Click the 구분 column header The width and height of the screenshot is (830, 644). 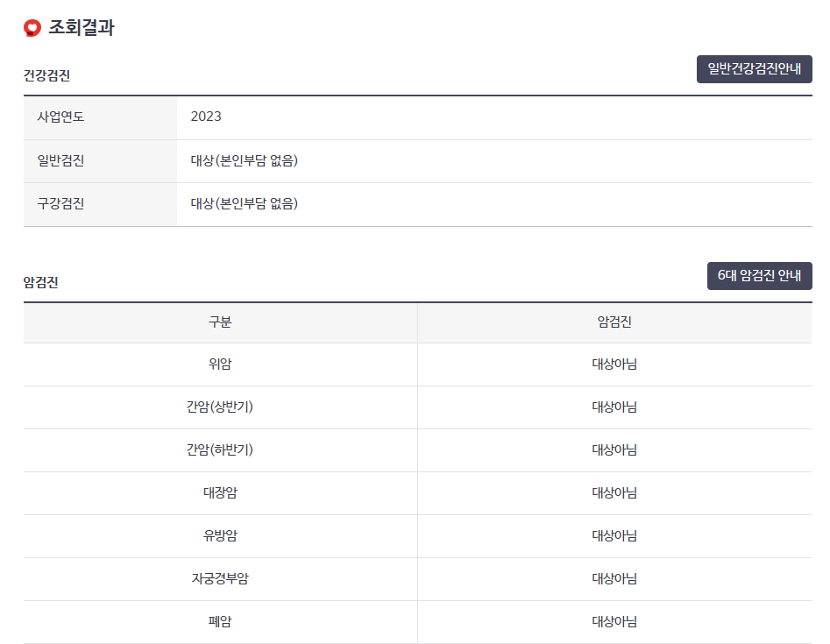(x=219, y=322)
